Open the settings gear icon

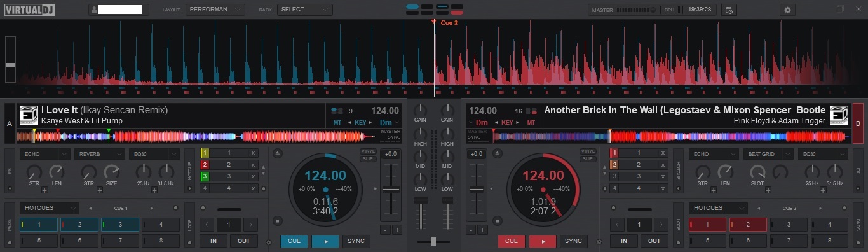pos(788,10)
